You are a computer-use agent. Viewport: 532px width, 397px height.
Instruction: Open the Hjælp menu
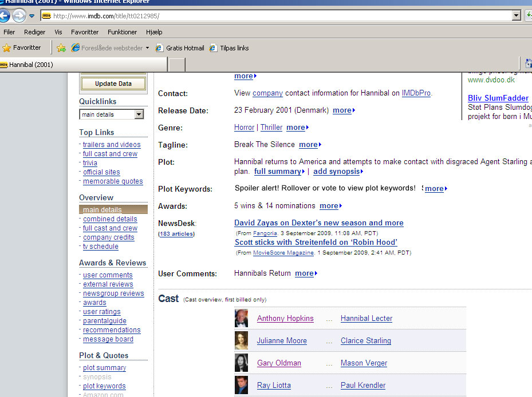(x=154, y=32)
